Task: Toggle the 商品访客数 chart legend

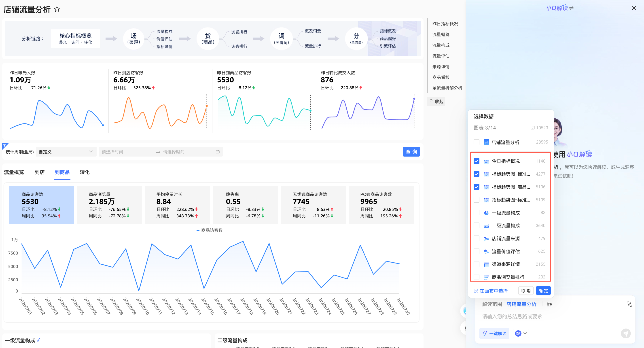Action: coord(210,230)
